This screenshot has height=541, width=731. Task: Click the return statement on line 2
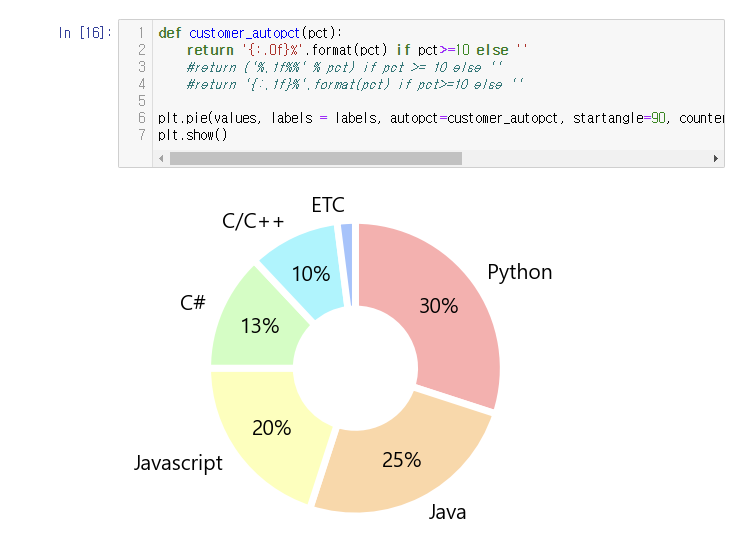(357, 50)
